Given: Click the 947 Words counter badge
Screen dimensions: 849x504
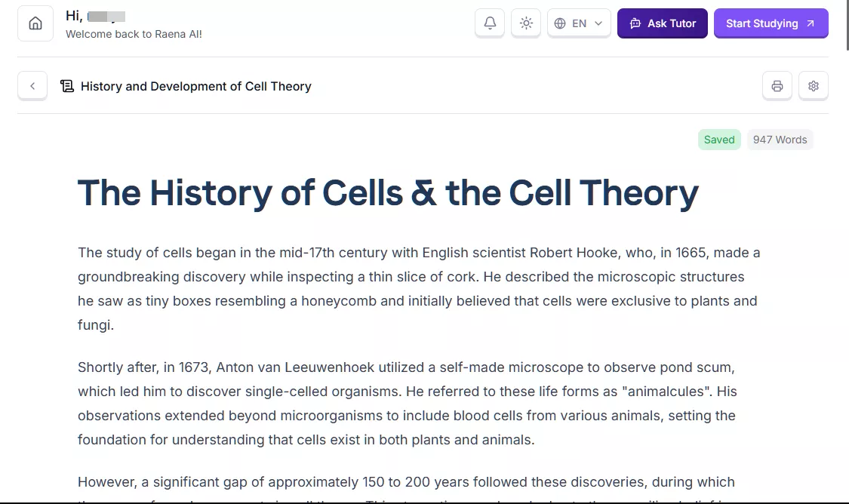Looking at the screenshot, I should pyautogui.click(x=780, y=140).
